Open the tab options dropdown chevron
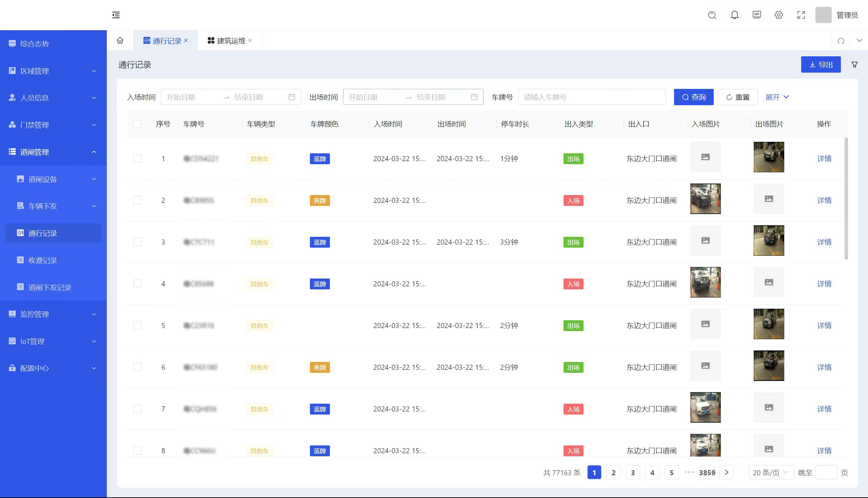The image size is (868, 498). point(860,40)
